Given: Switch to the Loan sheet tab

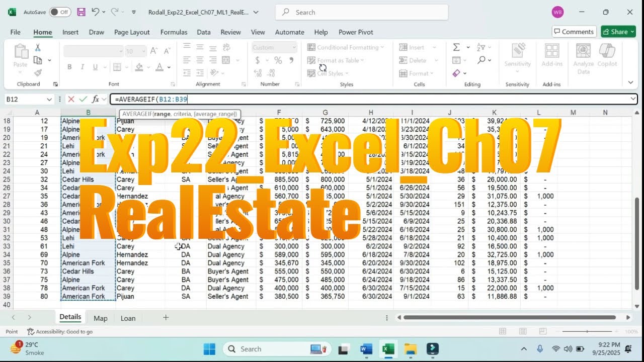Looking at the screenshot, I should click(128, 318).
